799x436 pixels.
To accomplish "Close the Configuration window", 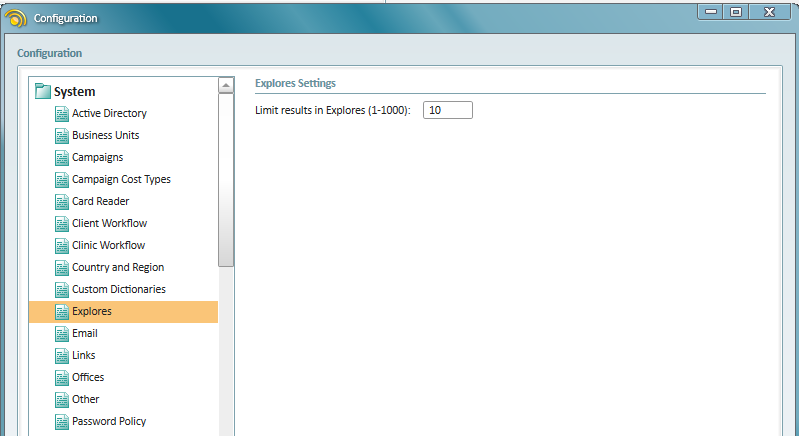I will point(769,11).
